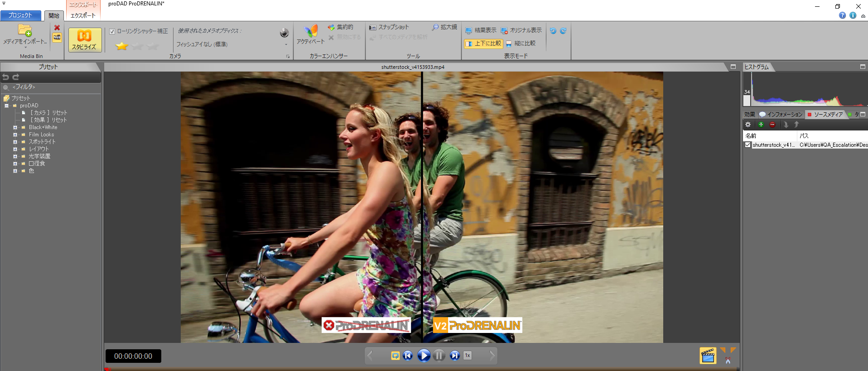Toggle loop playback button
This screenshot has height=371, width=868.
pyautogui.click(x=395, y=356)
